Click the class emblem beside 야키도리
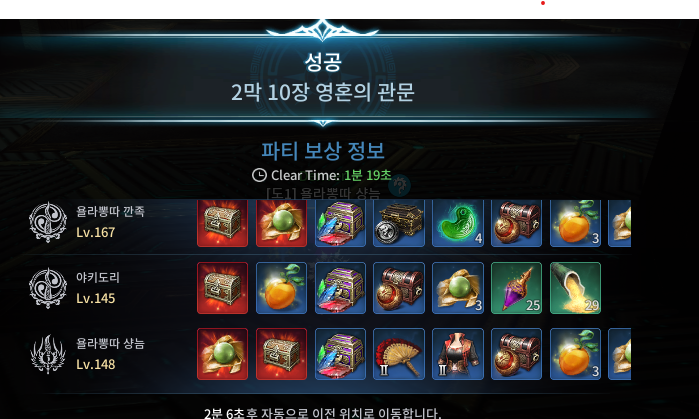Image resolution: width=699 pixels, height=419 pixels. pos(48,288)
